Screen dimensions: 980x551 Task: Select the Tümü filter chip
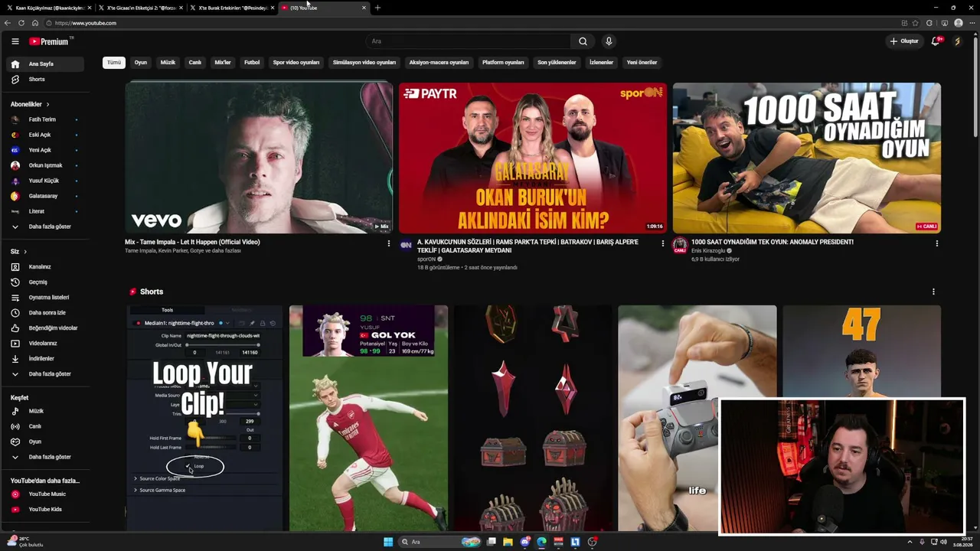point(114,63)
